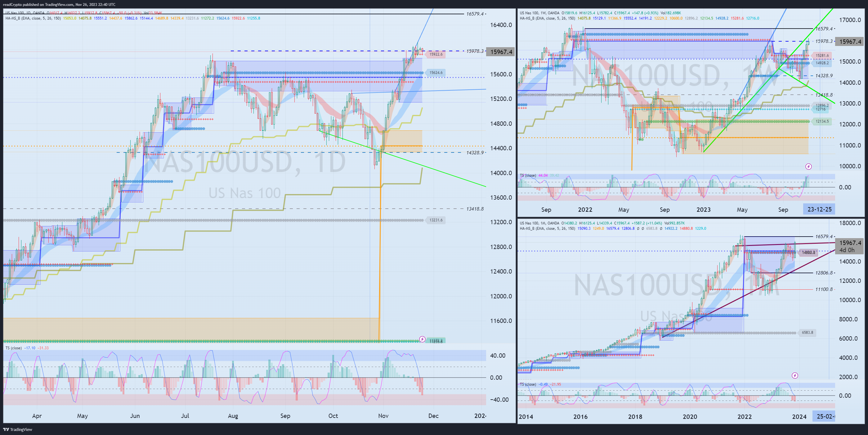
Task: Click 16400.0 on the daily price scale
Action: [501, 25]
